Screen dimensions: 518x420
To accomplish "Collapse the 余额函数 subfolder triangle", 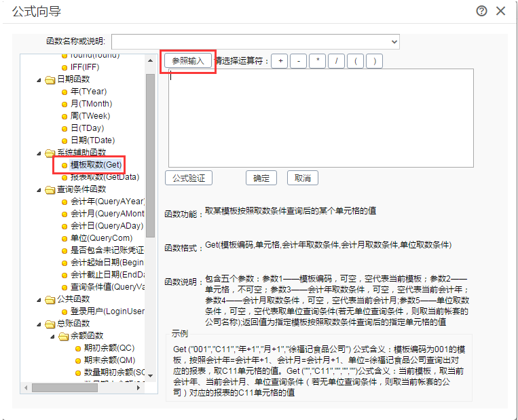I will [x=52, y=337].
